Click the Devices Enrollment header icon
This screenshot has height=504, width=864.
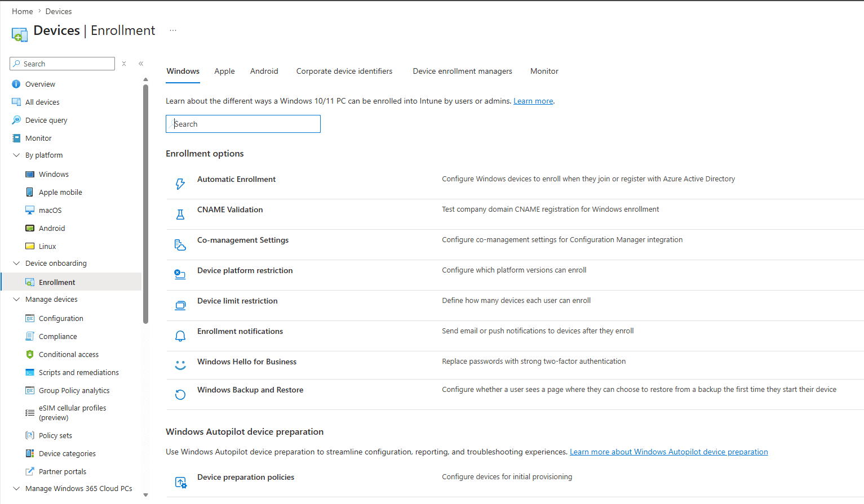tap(20, 34)
